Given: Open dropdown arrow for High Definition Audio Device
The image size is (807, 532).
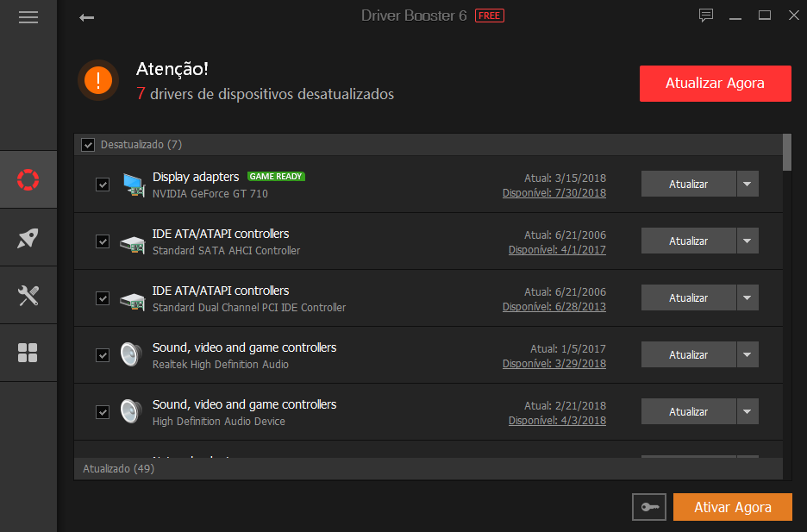Looking at the screenshot, I should pos(748,411).
